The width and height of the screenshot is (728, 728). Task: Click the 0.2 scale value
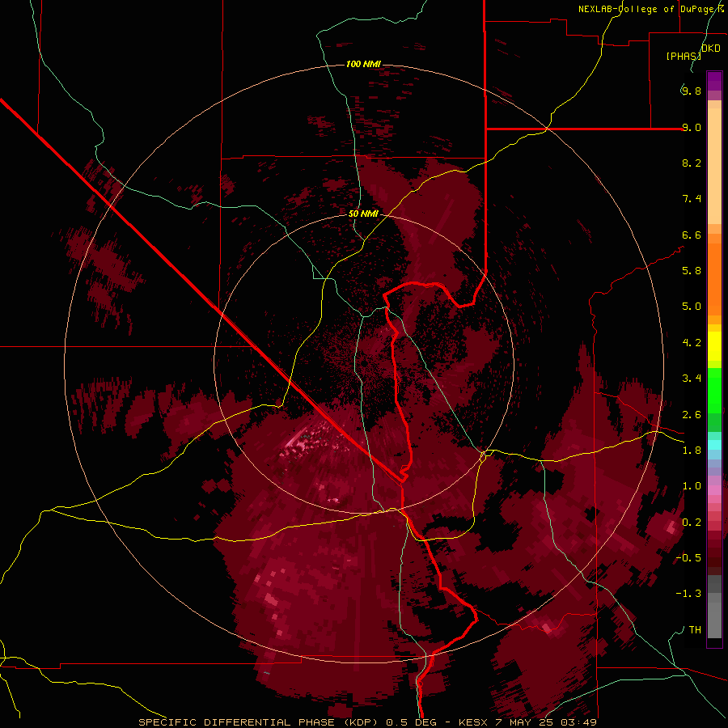click(692, 523)
